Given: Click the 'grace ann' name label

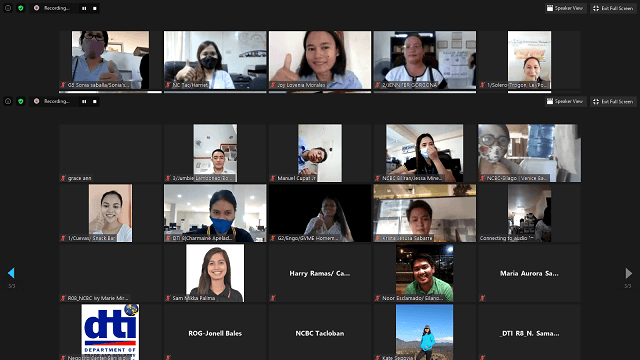Looking at the screenshot, I should click(80, 178).
